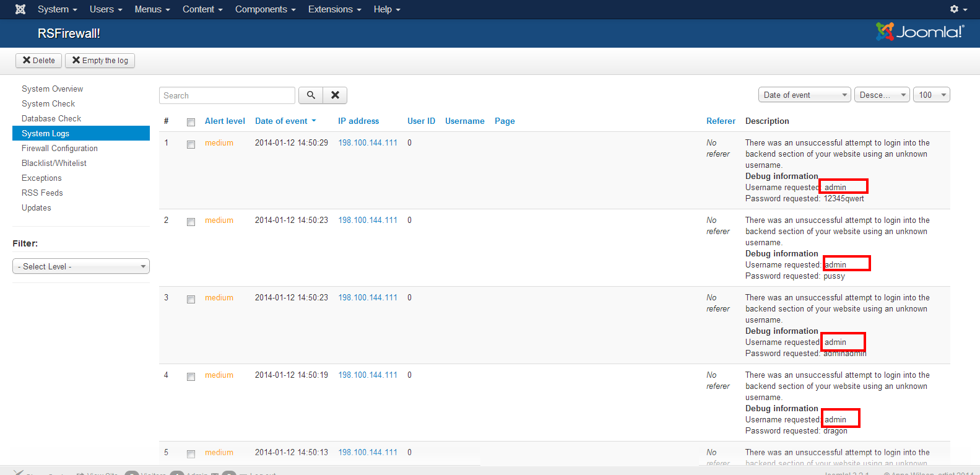Check the checkbox for log row 1
Viewport: 980px width, 475px height.
[x=191, y=144]
